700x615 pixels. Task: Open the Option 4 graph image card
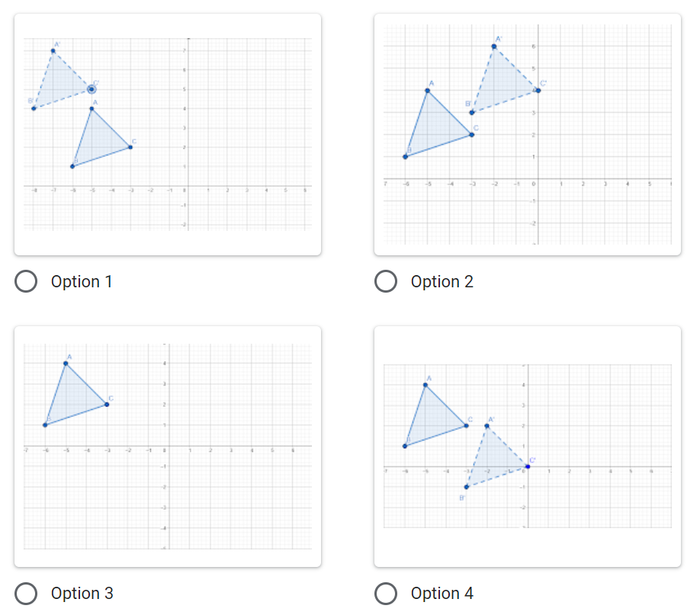point(528,447)
